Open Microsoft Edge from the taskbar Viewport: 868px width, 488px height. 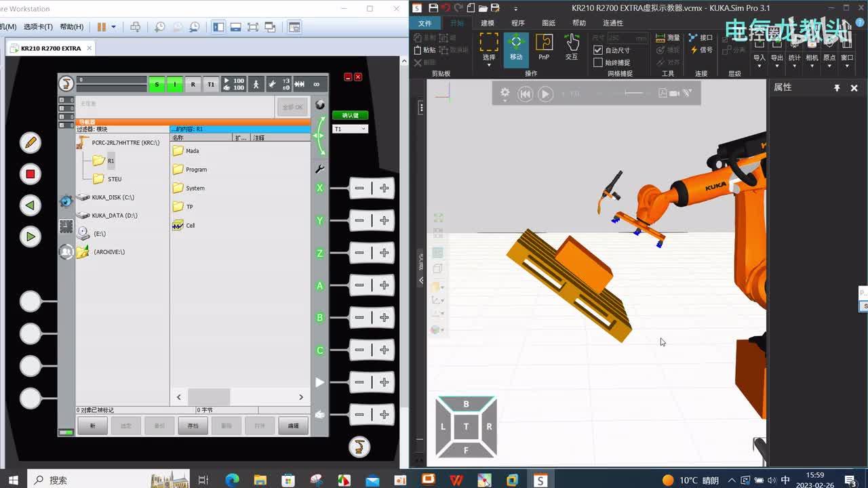[232, 480]
